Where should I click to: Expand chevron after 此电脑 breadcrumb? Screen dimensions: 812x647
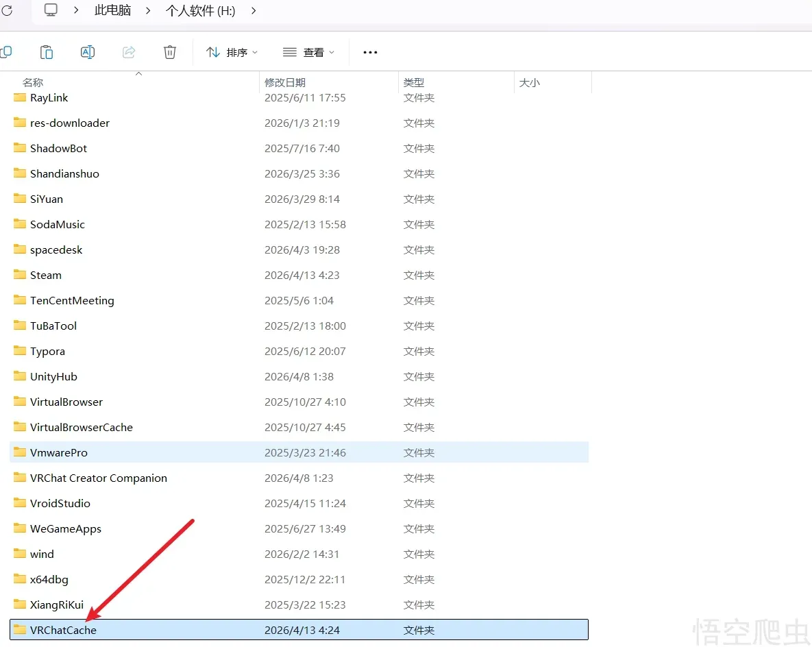point(148,10)
